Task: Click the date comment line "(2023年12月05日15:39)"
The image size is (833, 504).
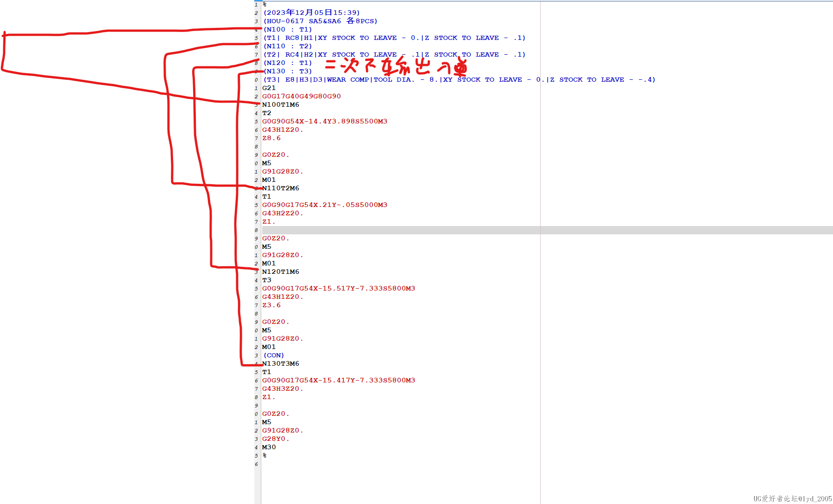Action: click(x=311, y=13)
